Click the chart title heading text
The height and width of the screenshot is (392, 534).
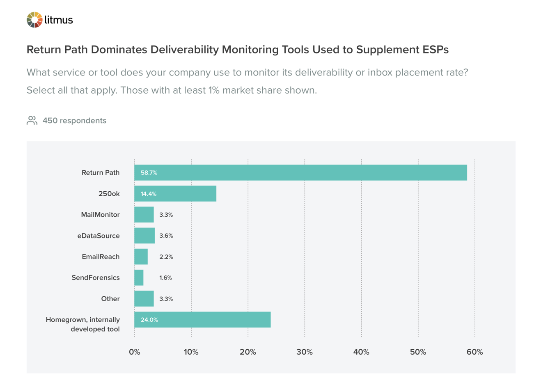pos(238,50)
